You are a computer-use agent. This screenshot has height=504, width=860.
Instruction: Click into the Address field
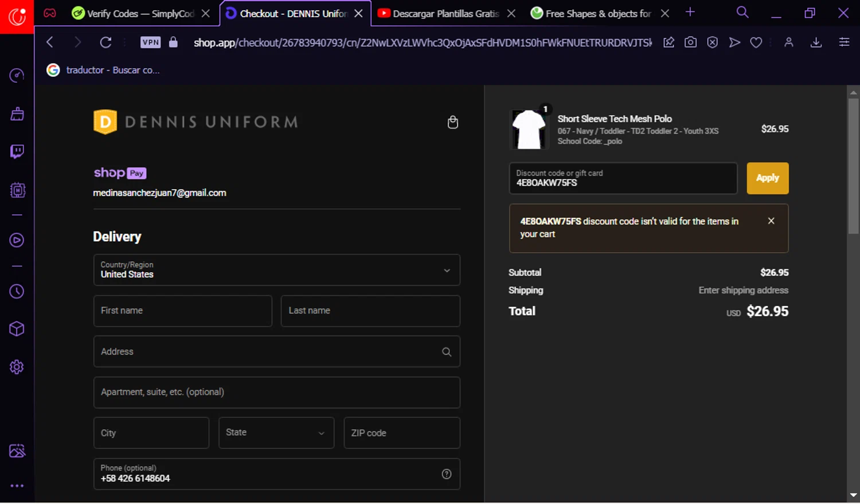276,351
